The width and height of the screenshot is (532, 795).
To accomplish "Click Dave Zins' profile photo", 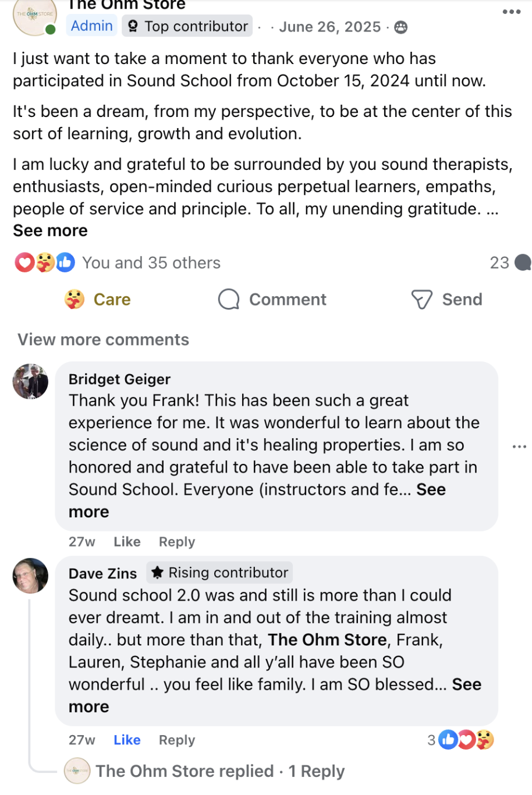I will coord(30,576).
